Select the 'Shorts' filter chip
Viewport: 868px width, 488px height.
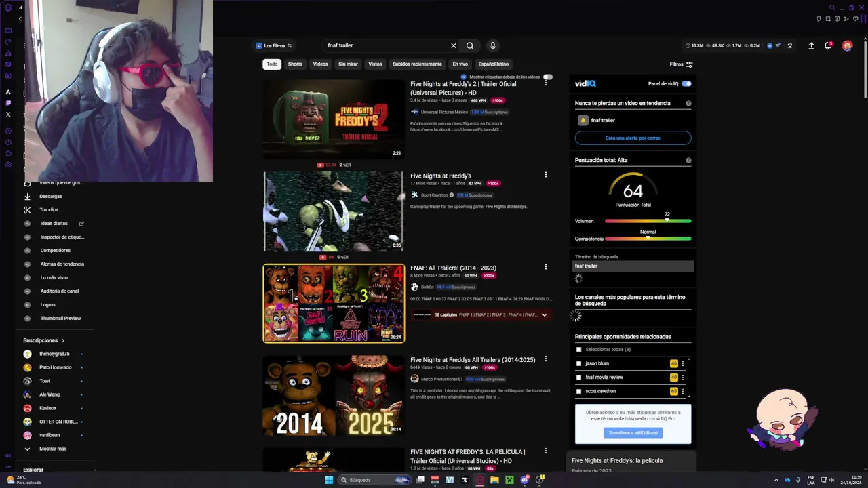(x=295, y=64)
